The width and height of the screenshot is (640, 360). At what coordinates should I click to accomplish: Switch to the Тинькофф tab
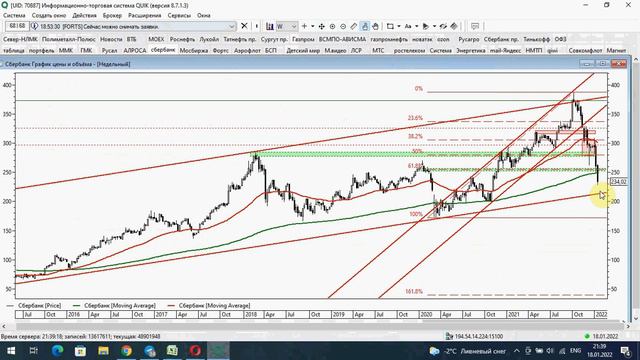[536, 40]
